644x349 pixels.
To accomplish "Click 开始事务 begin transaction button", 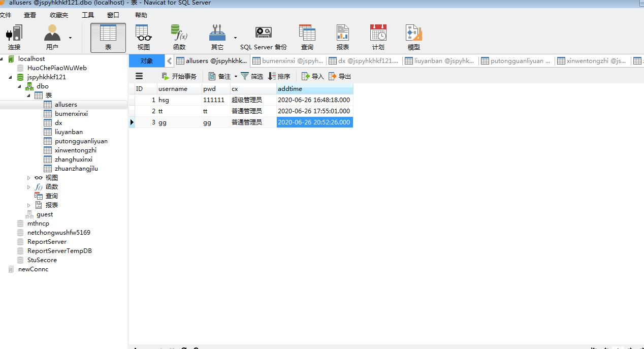I will pos(179,76).
